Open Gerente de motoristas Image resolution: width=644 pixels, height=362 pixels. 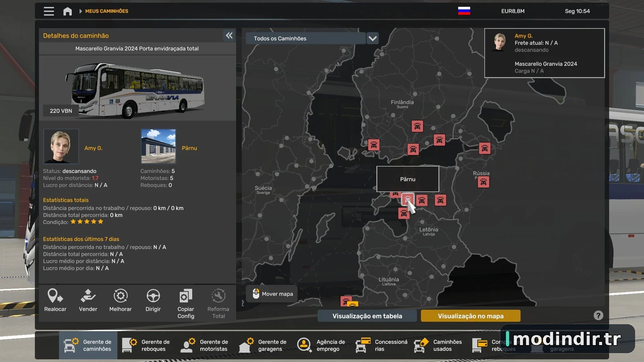pos(205,345)
